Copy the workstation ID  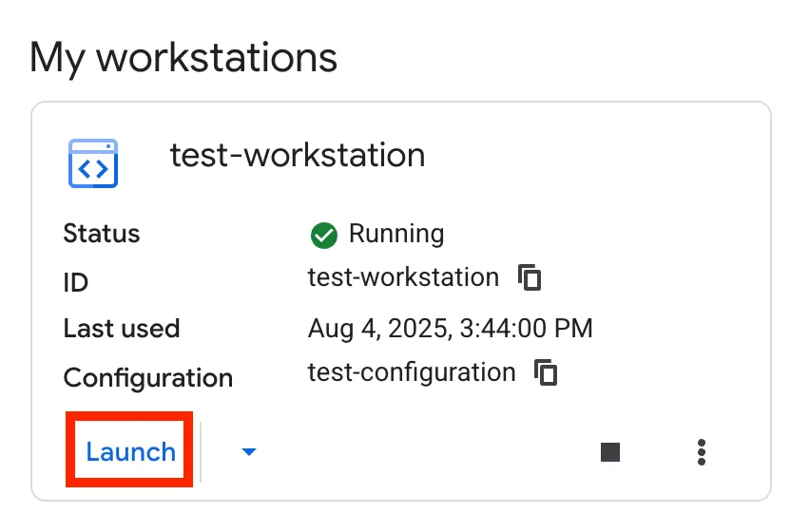click(530, 277)
